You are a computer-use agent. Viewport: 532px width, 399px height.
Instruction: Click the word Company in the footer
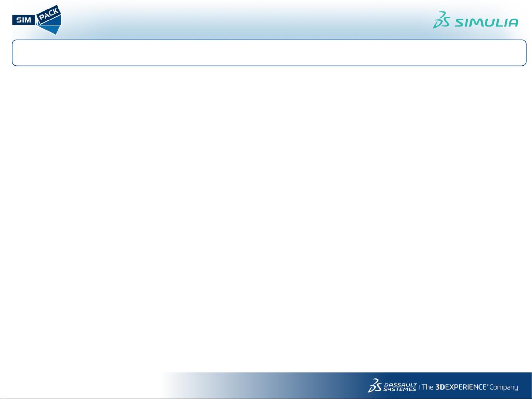[x=504, y=388]
